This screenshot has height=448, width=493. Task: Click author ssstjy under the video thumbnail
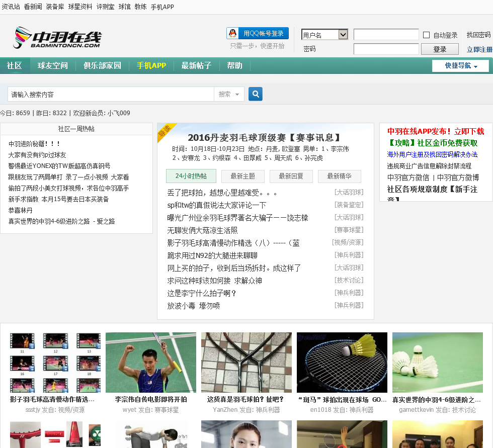[33, 410]
